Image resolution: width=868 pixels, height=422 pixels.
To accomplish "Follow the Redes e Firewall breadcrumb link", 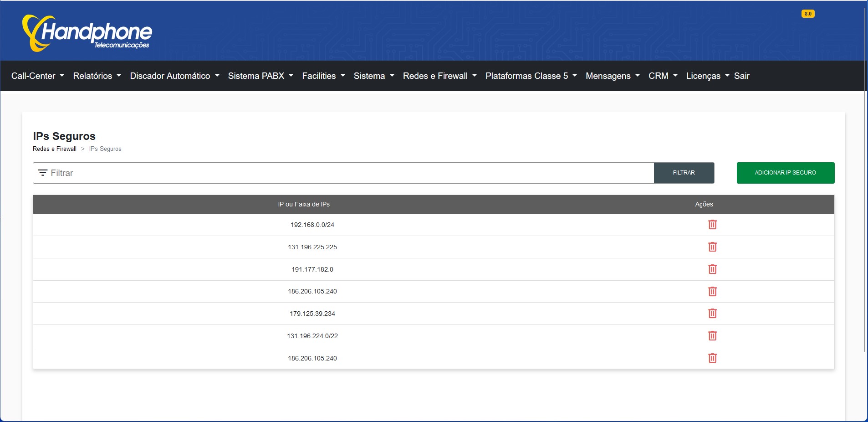I will [x=54, y=149].
